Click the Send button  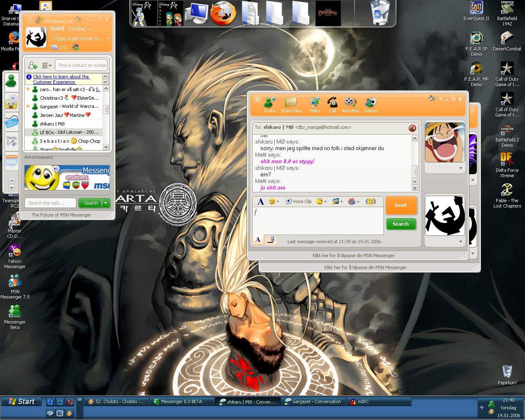[401, 205]
